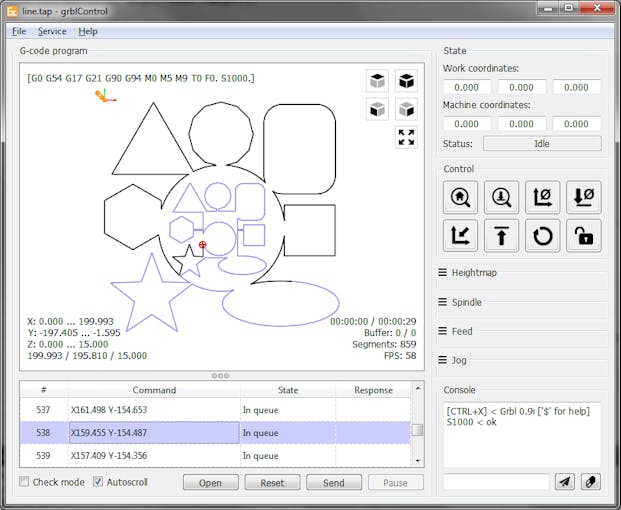This screenshot has height=510, width=621.
Task: Click the Send button to stream G-code
Action: pos(333,482)
